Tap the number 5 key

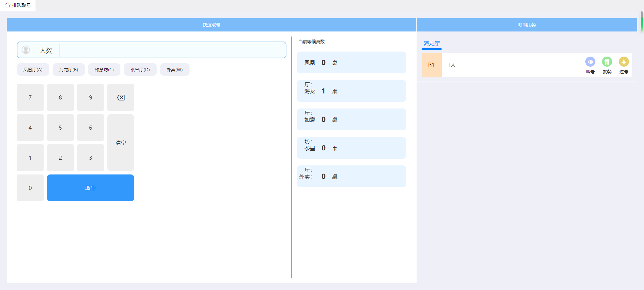60,128
